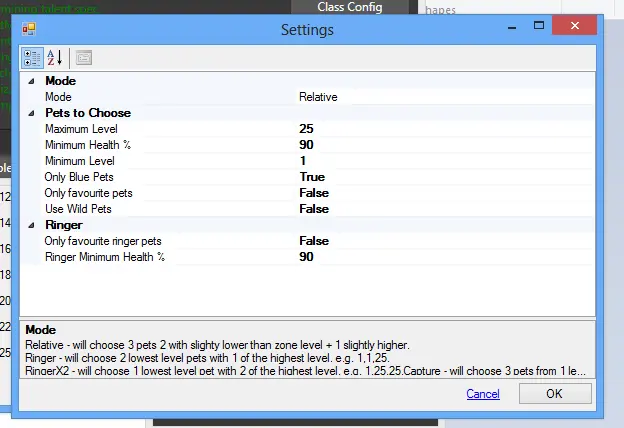Screen dimensions: 624x428
Task: Collapse the Pets to Choose category
Action: (x=30, y=113)
